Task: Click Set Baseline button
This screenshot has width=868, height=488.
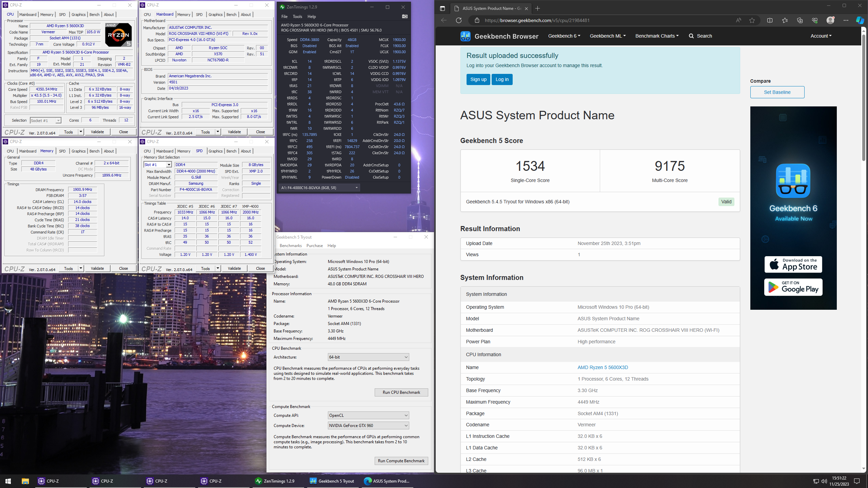Action: pyautogui.click(x=777, y=92)
